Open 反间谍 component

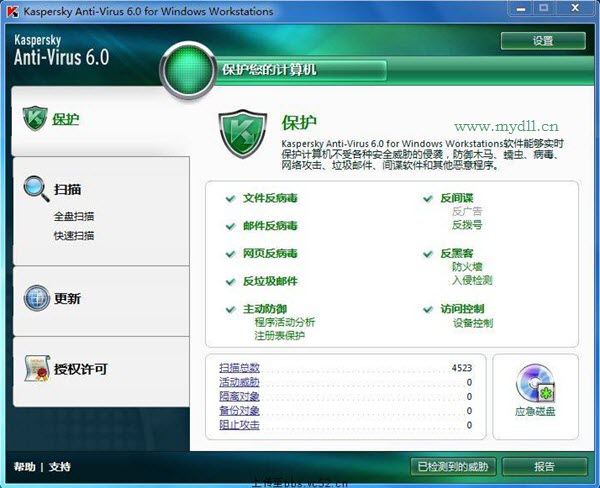(x=457, y=198)
